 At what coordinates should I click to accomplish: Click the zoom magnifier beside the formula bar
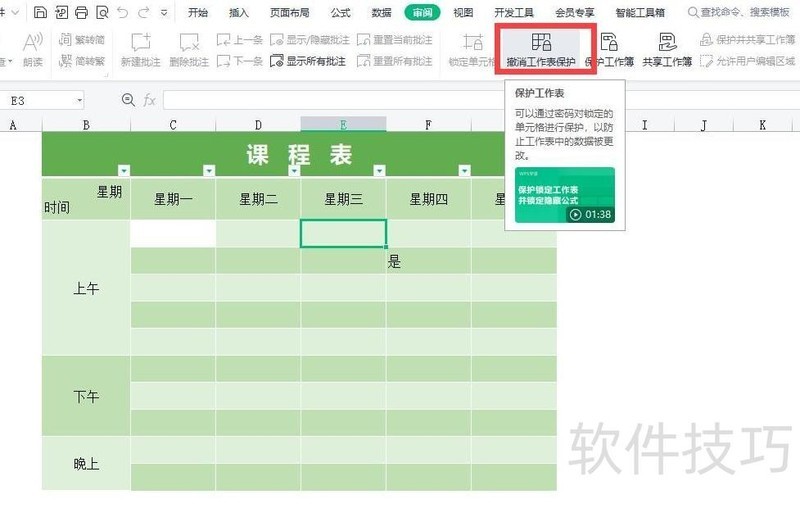click(x=127, y=100)
